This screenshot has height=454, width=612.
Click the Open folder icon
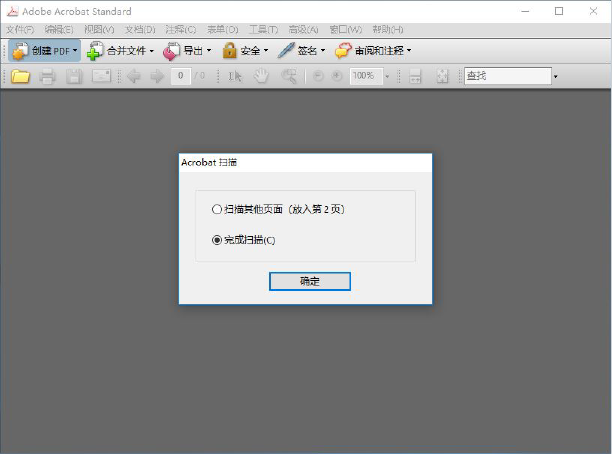coord(20,76)
